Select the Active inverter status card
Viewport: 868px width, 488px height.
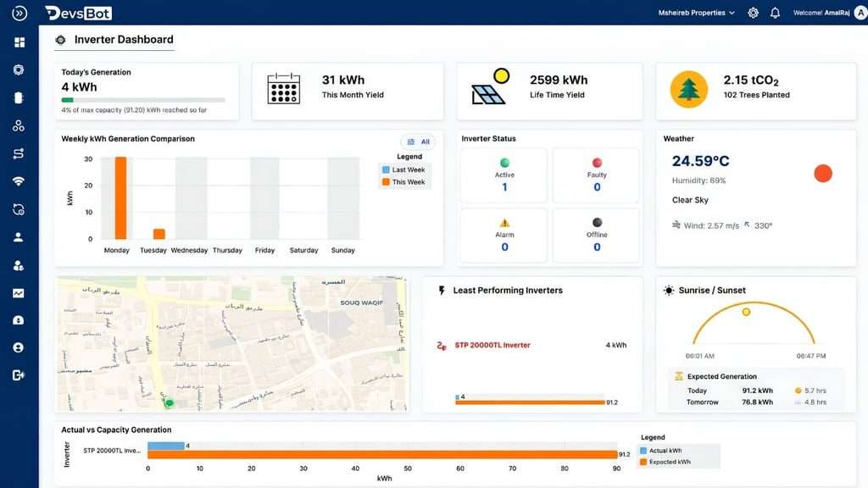[x=504, y=175]
